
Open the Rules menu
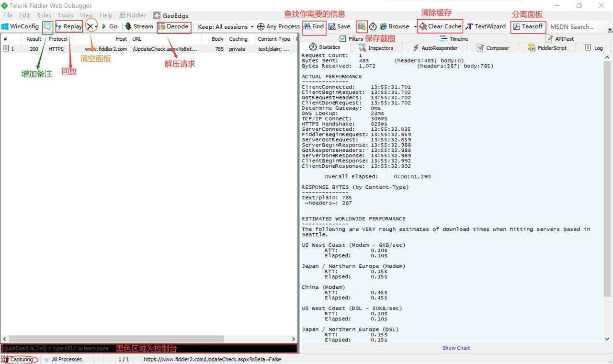(44, 15)
